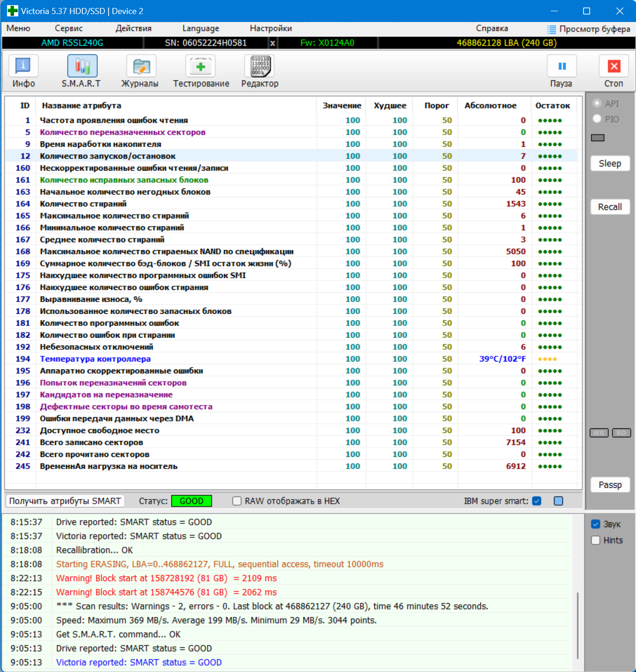Click the Абсолютное column header
Viewport: 636px width, 672px height.
click(490, 106)
